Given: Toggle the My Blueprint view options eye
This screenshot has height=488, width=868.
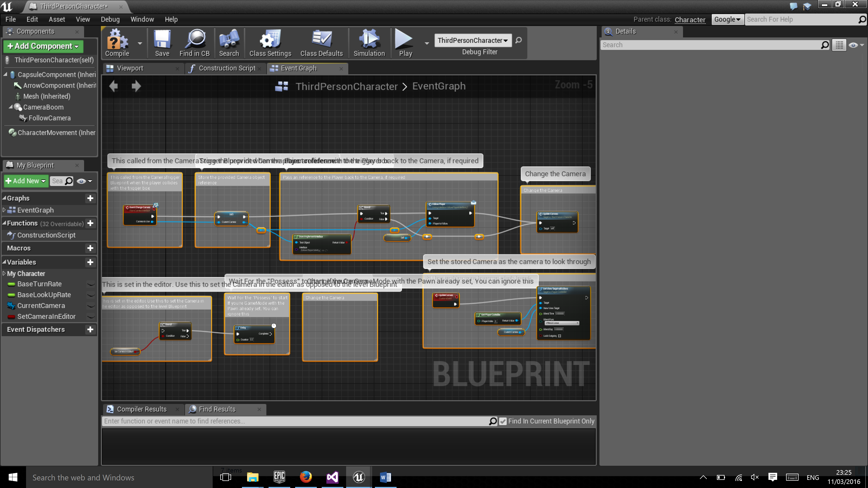Looking at the screenshot, I should (x=84, y=181).
